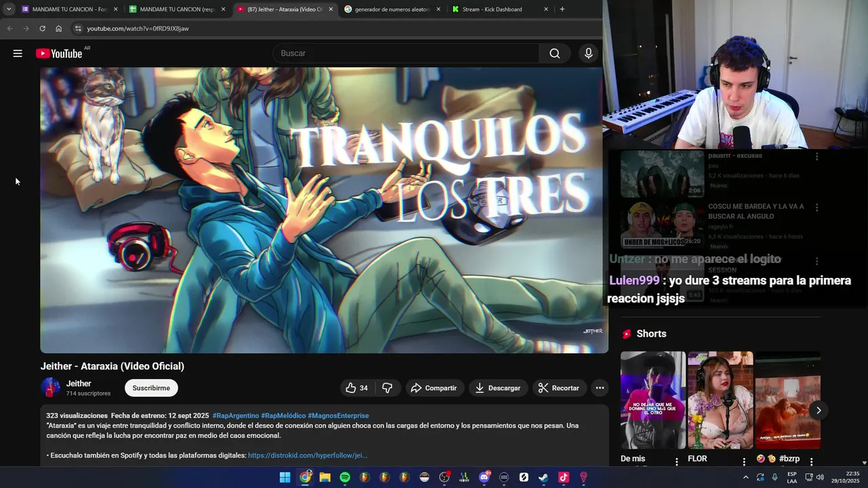Switch to MANDAME TU CANCION form tab
The height and width of the screenshot is (488, 868).
pyautogui.click(x=70, y=9)
